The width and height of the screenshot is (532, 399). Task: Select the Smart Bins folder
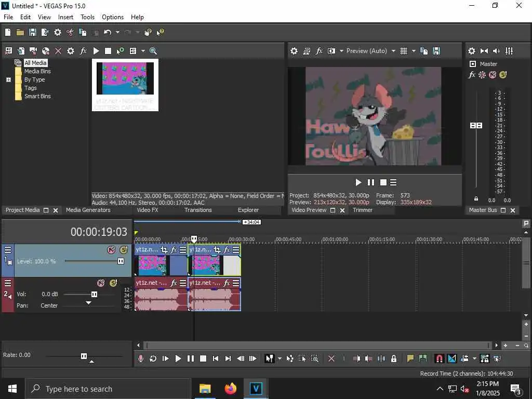pyautogui.click(x=37, y=96)
